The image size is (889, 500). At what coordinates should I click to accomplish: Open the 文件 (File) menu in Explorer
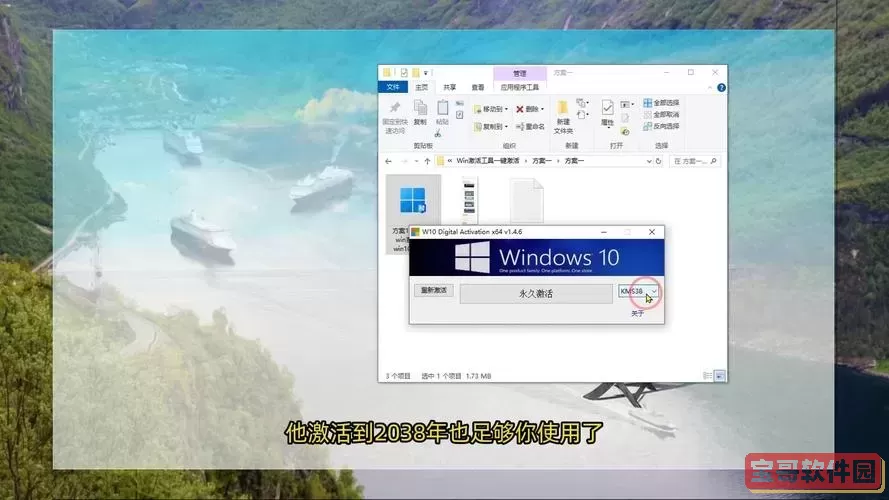point(393,87)
